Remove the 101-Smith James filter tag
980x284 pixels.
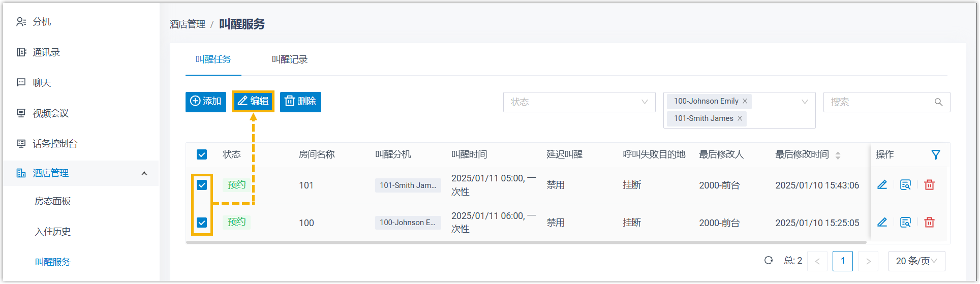click(x=740, y=118)
